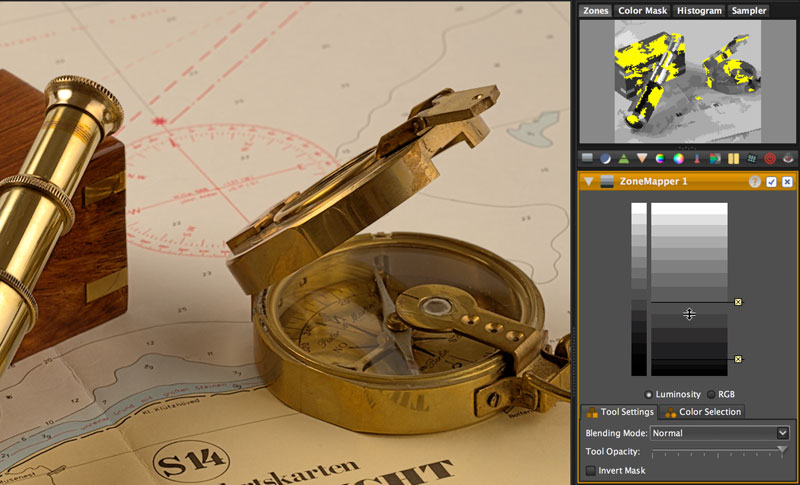Select the Relight moon tool icon
Screen dimensions: 800x485
click(606, 159)
